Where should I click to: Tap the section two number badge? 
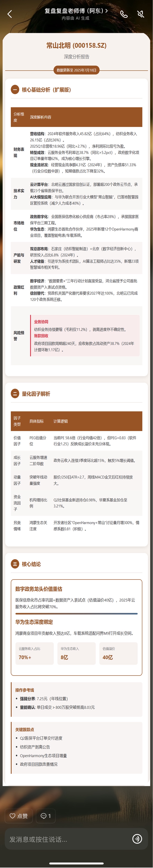click(x=15, y=394)
